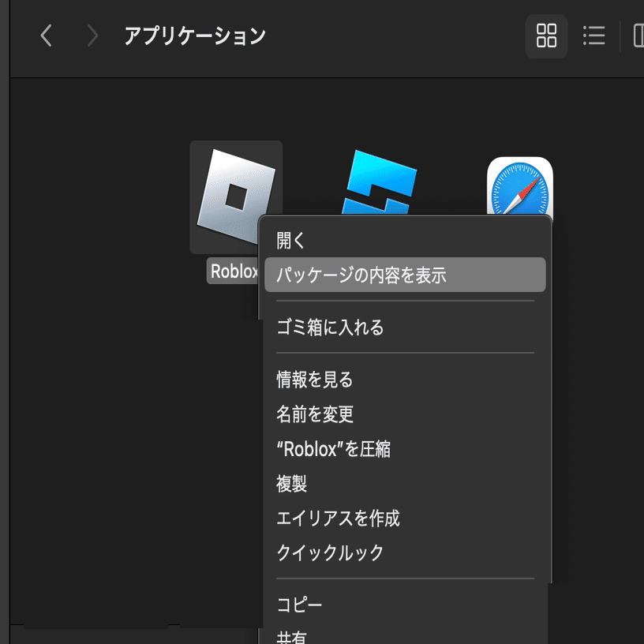Choose 情報を見る menu item
The height and width of the screenshot is (644, 644).
(405, 379)
